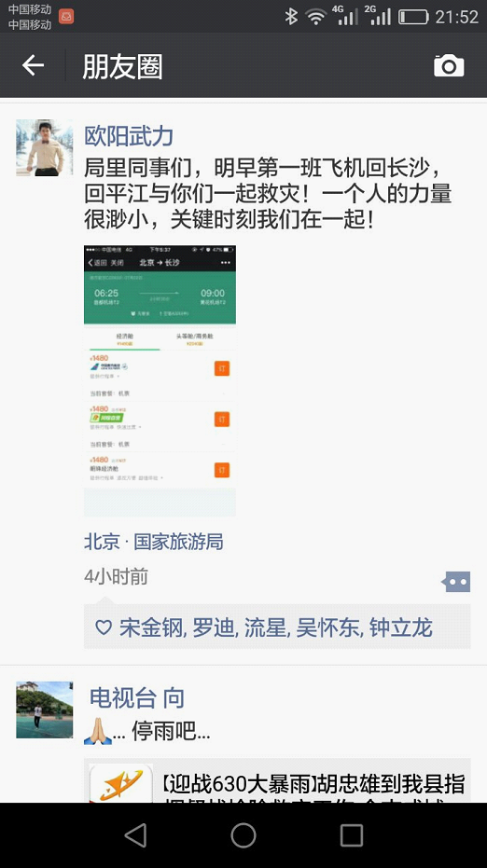This screenshot has height=868, width=487.
Task: Tap the 朋友圈 title in header
Action: [x=122, y=67]
